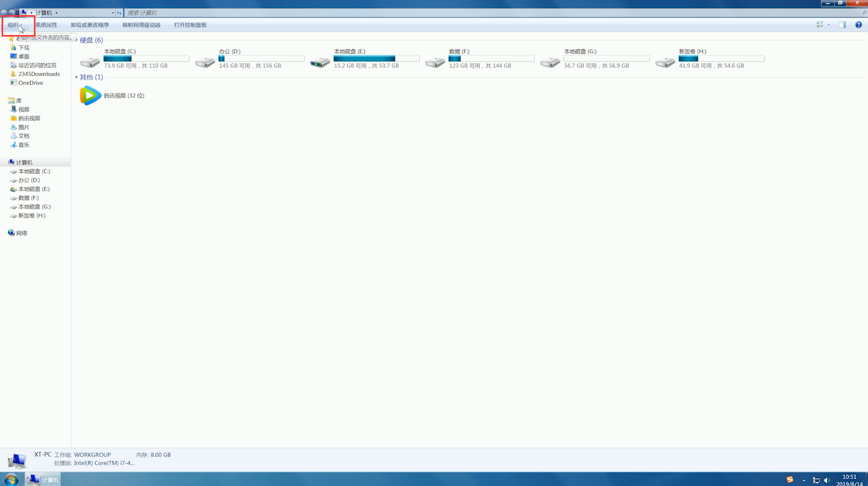Click the XT-PC computer icon in details pane
The height and width of the screenshot is (486, 868).
(x=17, y=460)
